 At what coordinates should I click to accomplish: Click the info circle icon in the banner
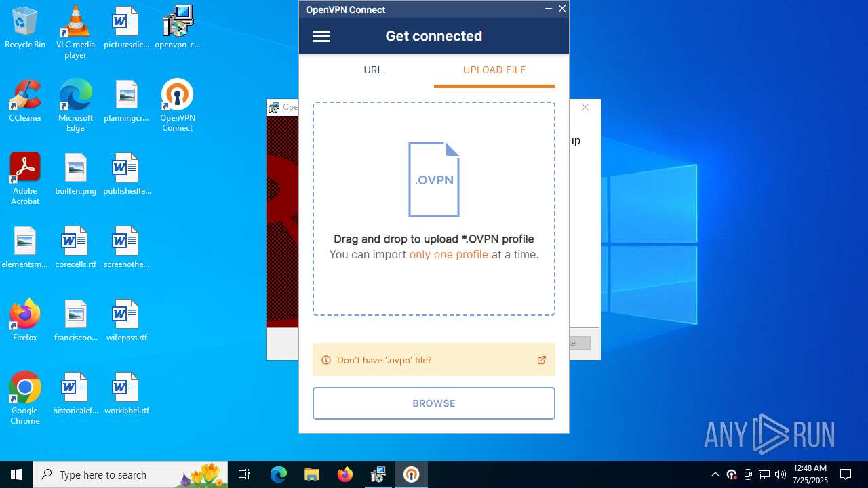[x=326, y=360]
